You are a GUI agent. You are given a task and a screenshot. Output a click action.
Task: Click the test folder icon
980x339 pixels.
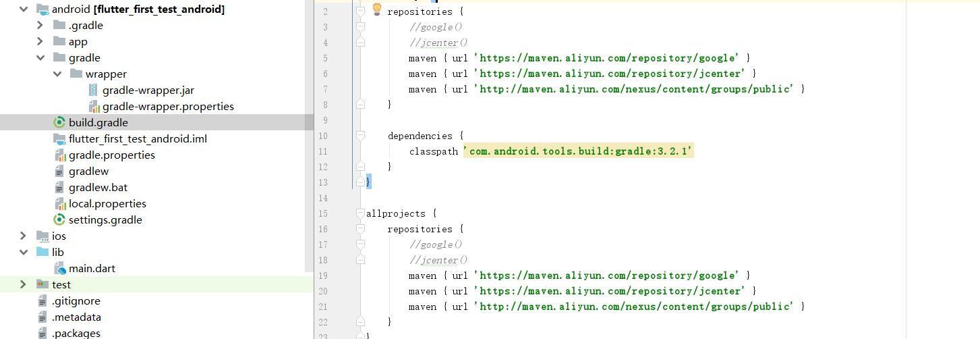pos(42,285)
